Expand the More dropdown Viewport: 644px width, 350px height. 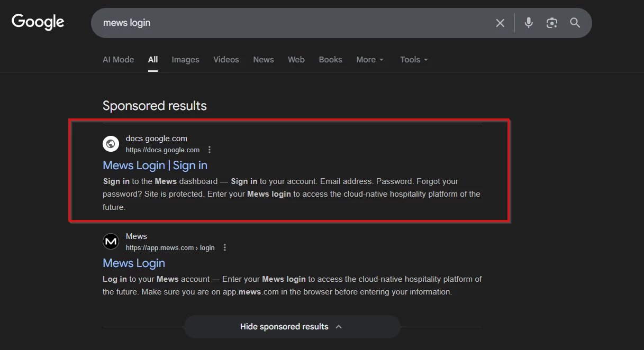coord(369,60)
